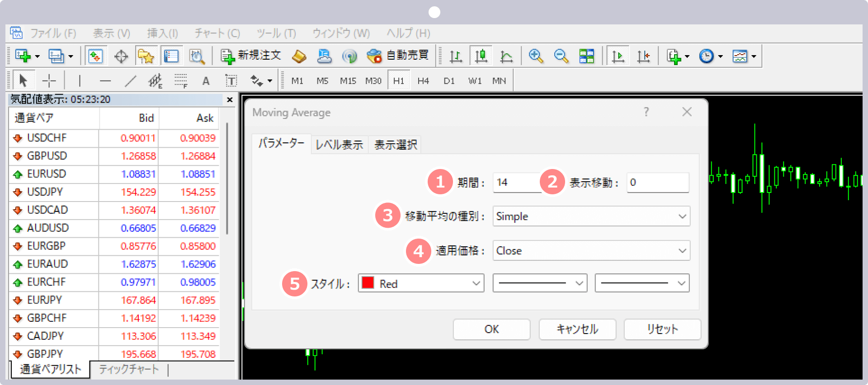Close the 気配値表示 panel
Image resolution: width=868 pixels, height=385 pixels.
pos(230,99)
